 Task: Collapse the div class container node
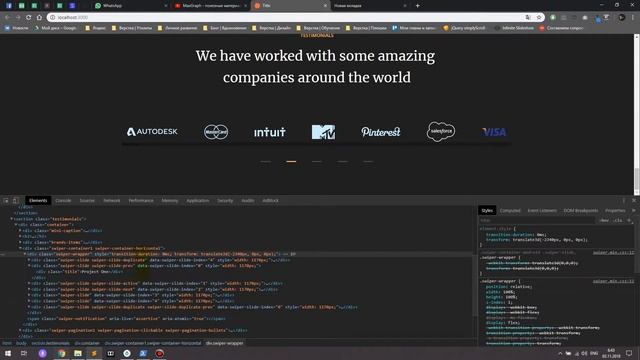tap(16, 224)
